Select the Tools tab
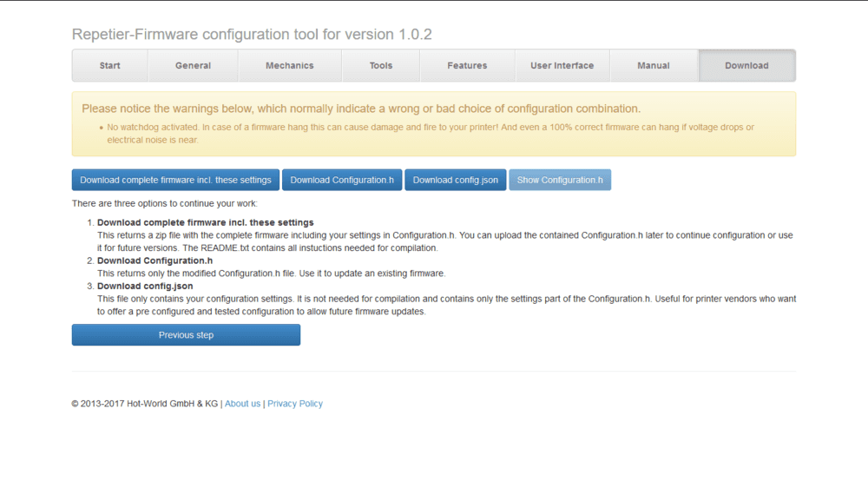Image resolution: width=868 pixels, height=488 pixels. pyautogui.click(x=381, y=66)
